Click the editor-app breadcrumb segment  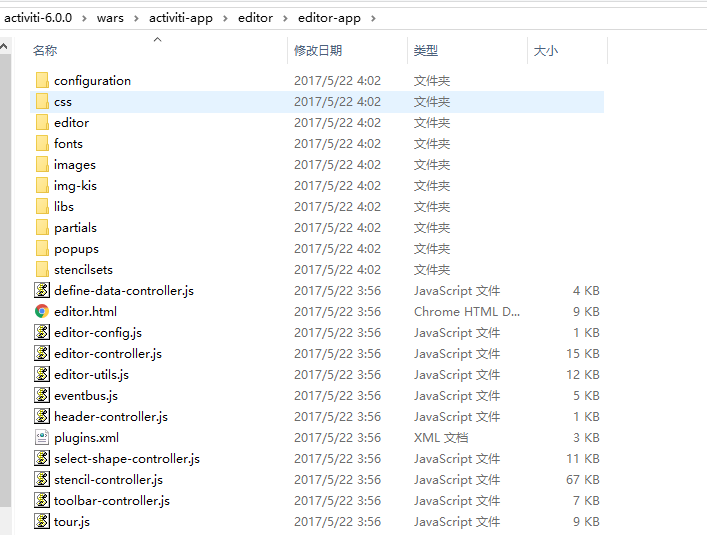tap(329, 18)
